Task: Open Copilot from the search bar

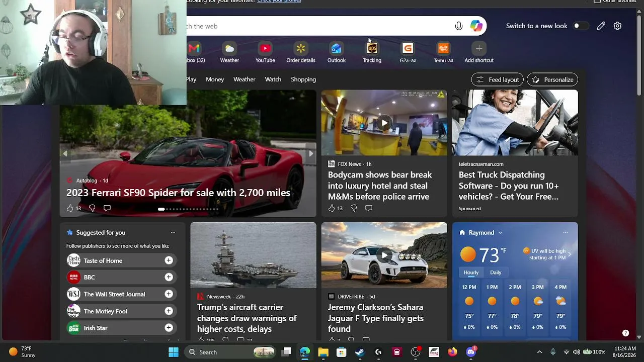Action: [476, 26]
